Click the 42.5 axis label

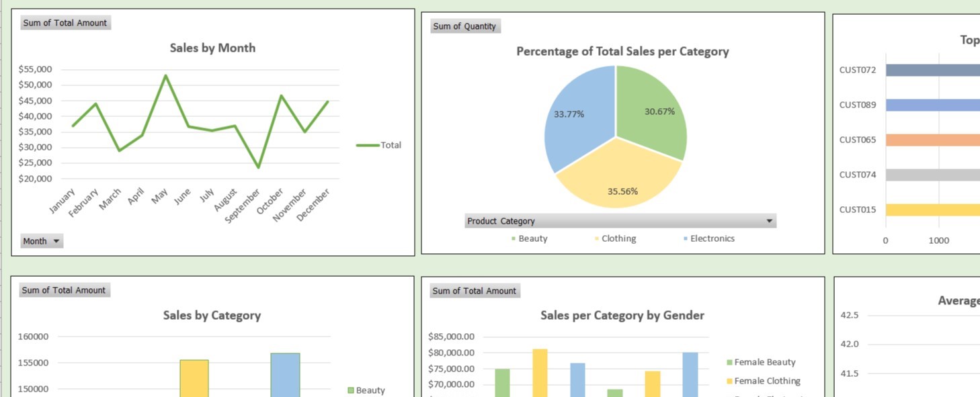click(850, 315)
